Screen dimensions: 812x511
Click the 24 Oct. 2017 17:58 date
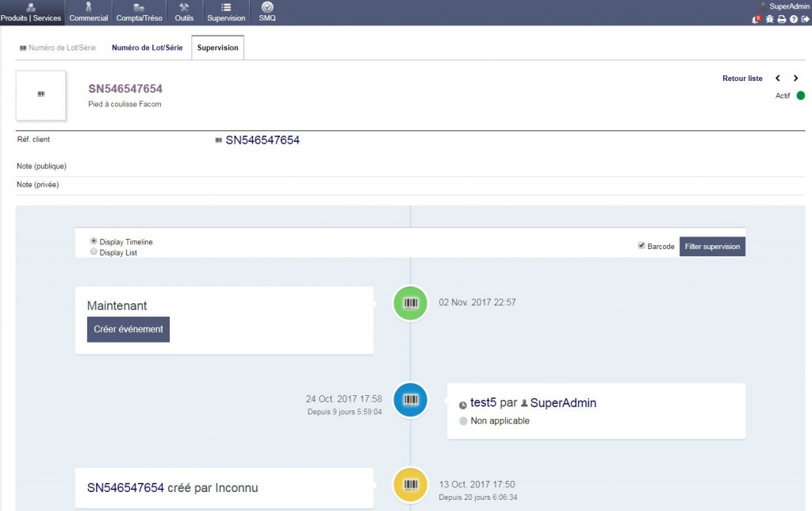pyautogui.click(x=344, y=399)
